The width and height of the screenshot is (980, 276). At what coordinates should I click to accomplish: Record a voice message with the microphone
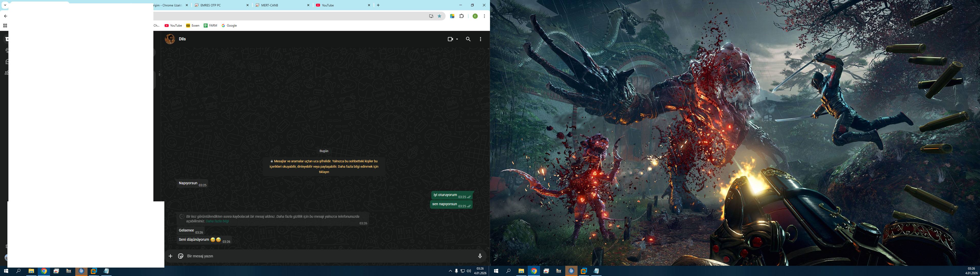[x=480, y=256]
